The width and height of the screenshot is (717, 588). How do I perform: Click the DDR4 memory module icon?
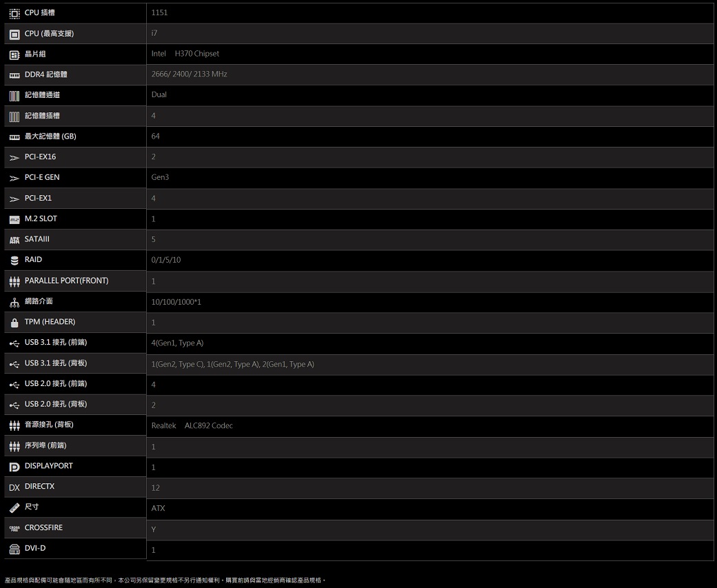point(14,74)
